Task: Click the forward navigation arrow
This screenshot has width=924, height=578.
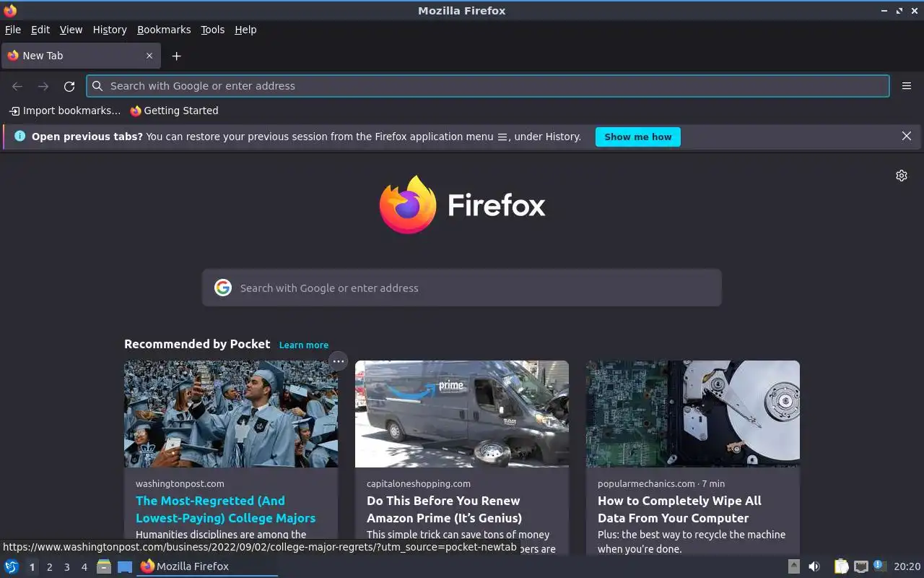Action: pos(43,86)
